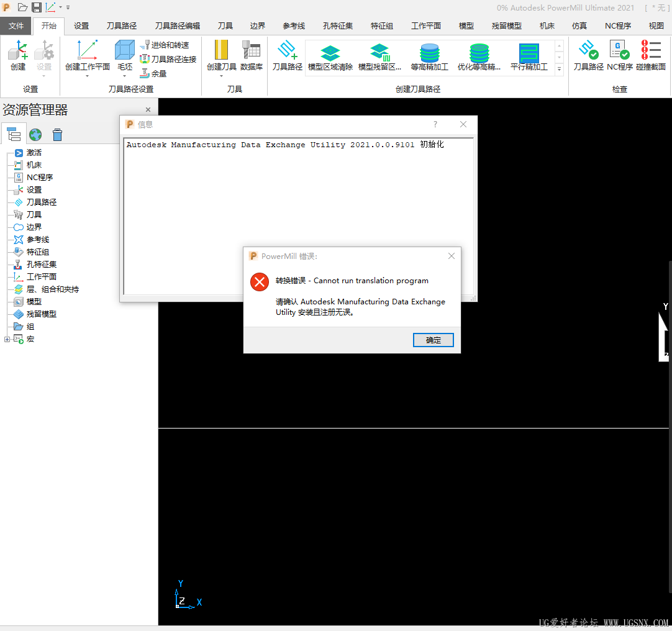Click the 余量 thickness icon
This screenshot has height=631, width=672.
(x=153, y=73)
